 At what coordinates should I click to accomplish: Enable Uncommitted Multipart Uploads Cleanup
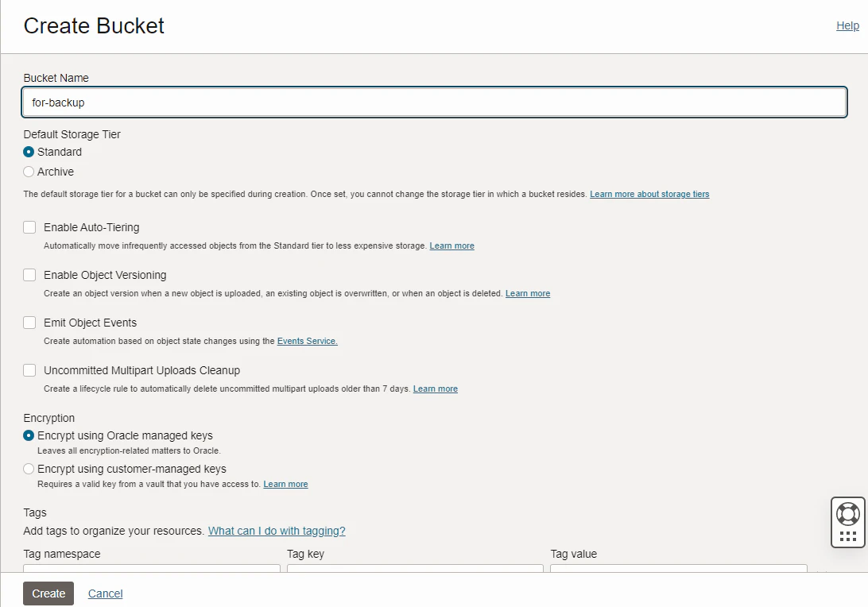click(29, 370)
